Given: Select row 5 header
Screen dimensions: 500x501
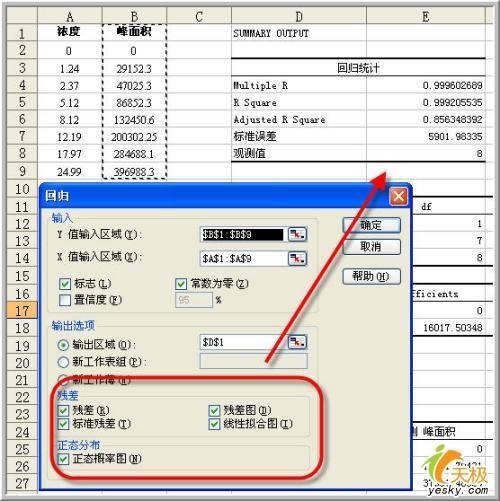Looking at the screenshot, I should [22, 102].
